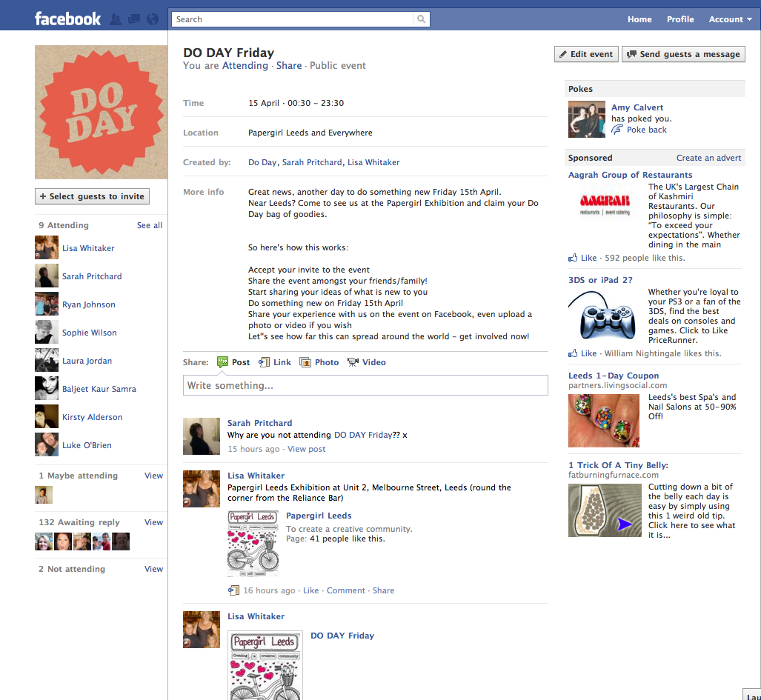
Task: Share Lisa Whitaker's Papergirl post
Action: [383, 590]
